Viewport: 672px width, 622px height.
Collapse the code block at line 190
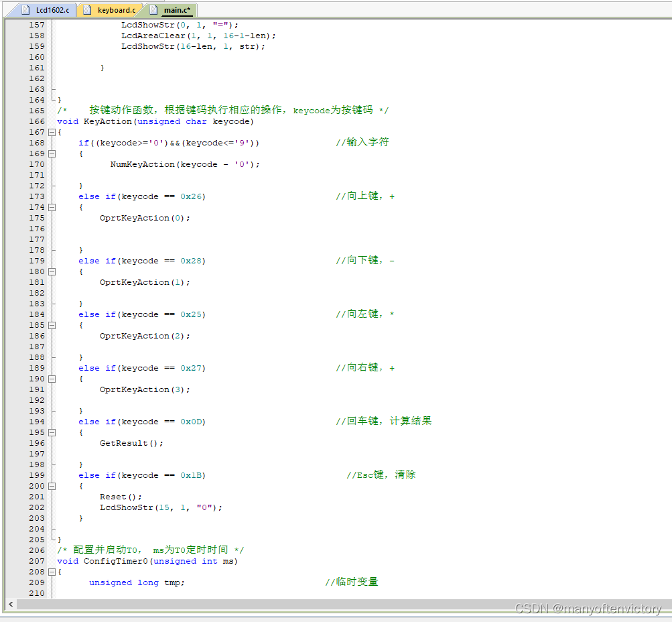pyautogui.click(x=52, y=379)
